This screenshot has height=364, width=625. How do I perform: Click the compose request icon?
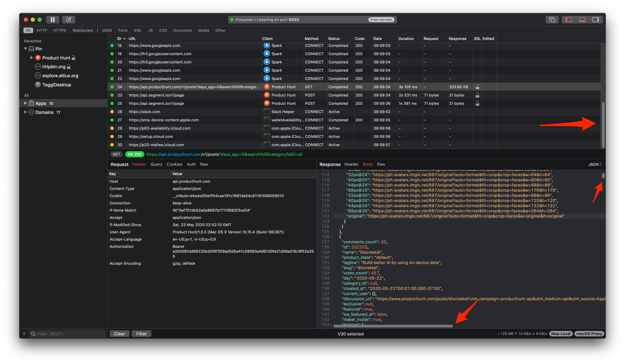(x=69, y=20)
